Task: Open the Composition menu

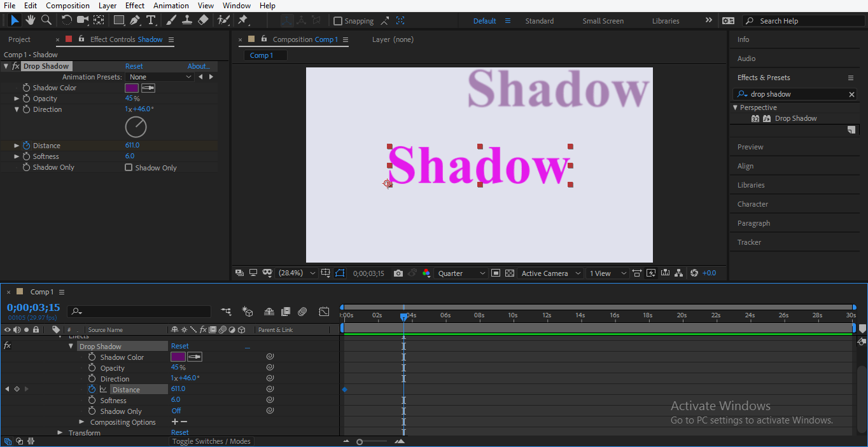Action: (x=67, y=6)
